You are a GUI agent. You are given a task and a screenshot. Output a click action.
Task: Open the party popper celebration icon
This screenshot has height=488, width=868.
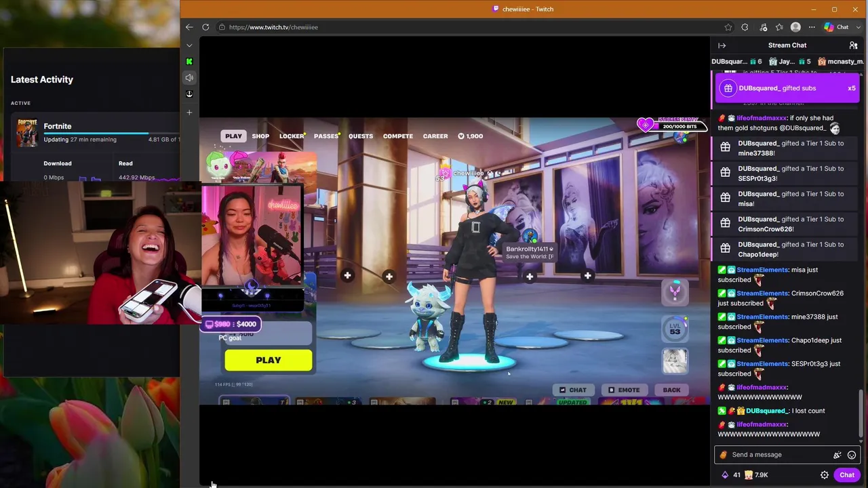pyautogui.click(x=837, y=455)
